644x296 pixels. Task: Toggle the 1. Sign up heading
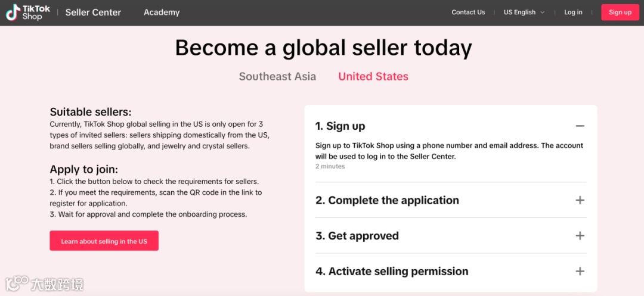[x=340, y=126]
